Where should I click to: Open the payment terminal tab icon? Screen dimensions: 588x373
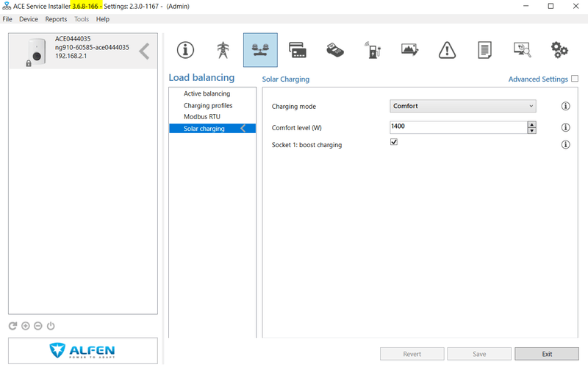click(335, 50)
